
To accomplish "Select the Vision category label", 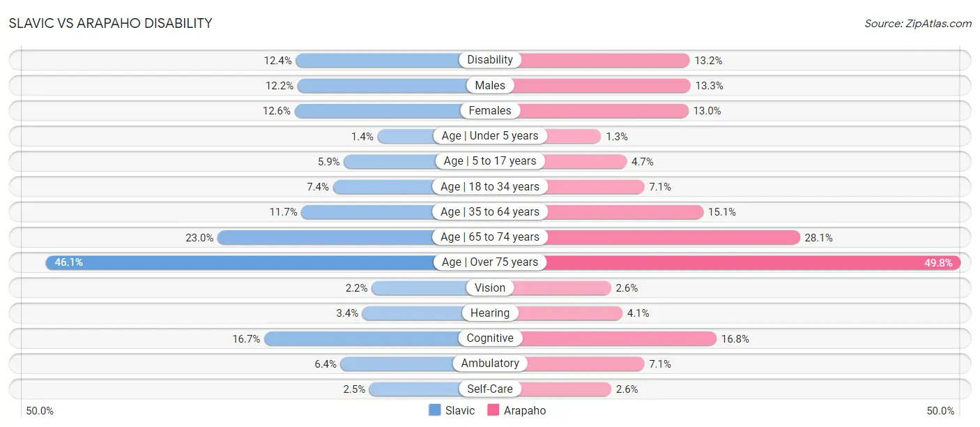I will pos(490,287).
